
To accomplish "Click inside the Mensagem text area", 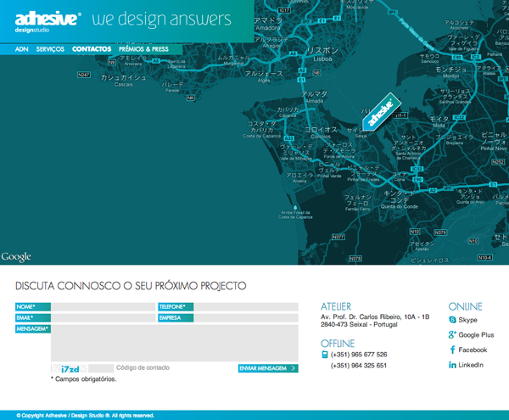I will 174,343.
